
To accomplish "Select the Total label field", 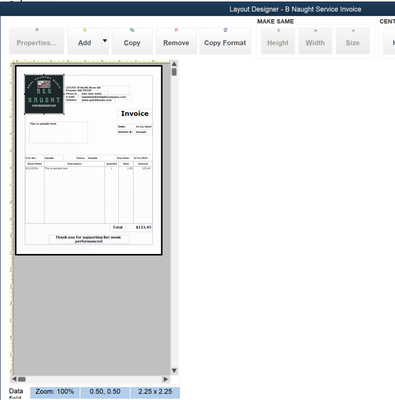I will point(118,227).
